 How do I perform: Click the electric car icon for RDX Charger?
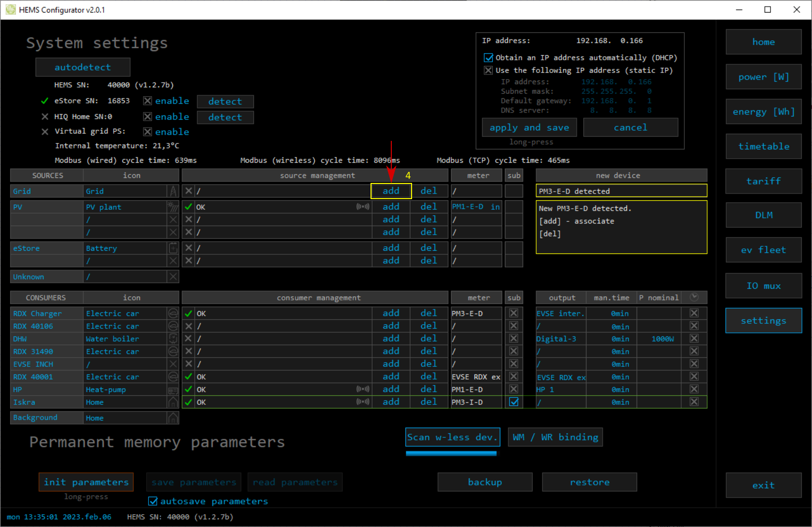pos(173,314)
